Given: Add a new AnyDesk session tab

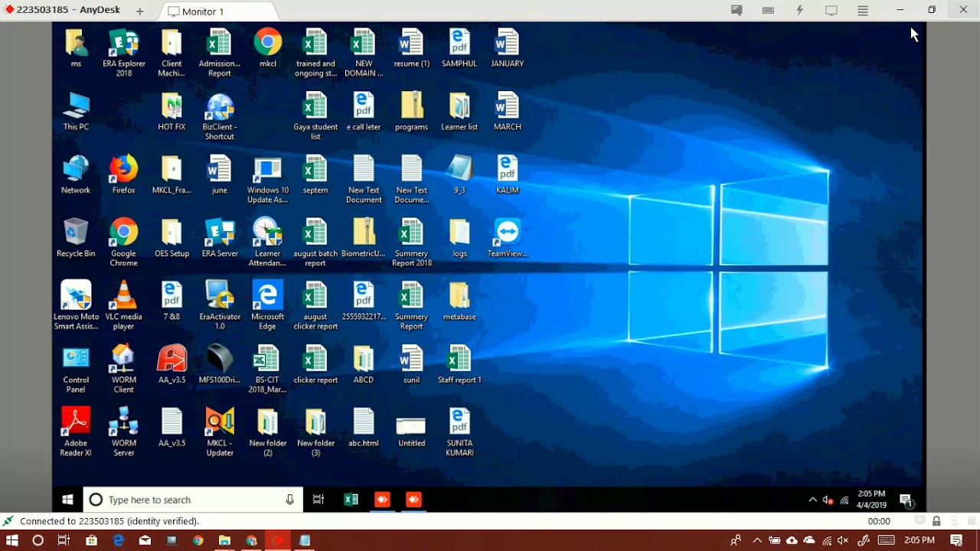Looking at the screenshot, I should point(139,11).
